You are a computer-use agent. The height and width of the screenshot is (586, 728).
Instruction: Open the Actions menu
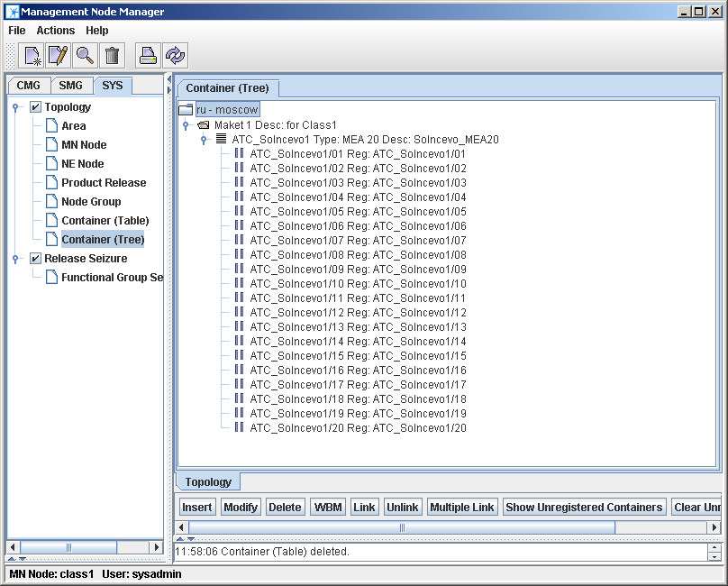click(56, 31)
